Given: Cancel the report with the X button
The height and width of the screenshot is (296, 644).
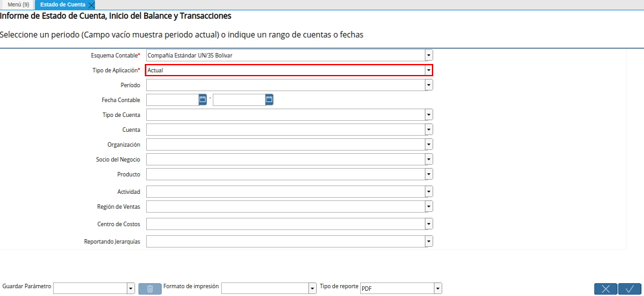Looking at the screenshot, I should pos(606,289).
